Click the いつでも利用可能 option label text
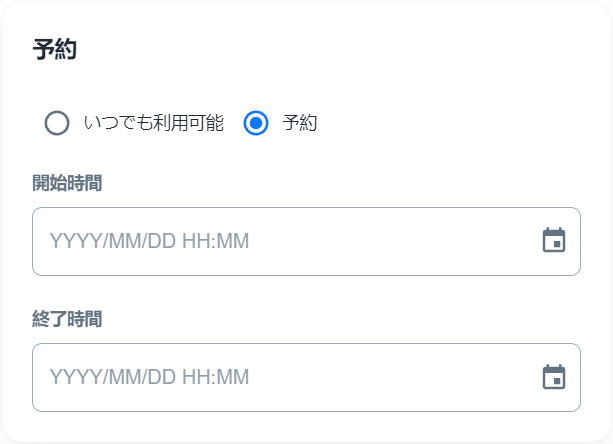This screenshot has width=613, height=444. tap(153, 123)
